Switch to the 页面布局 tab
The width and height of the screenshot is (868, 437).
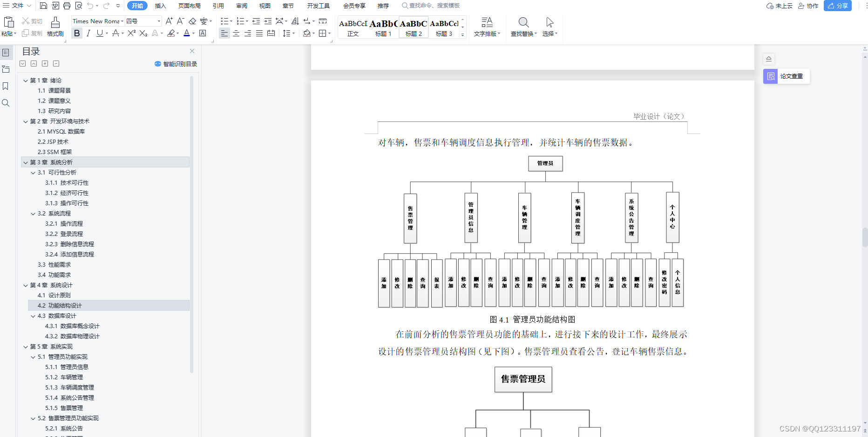tap(190, 6)
